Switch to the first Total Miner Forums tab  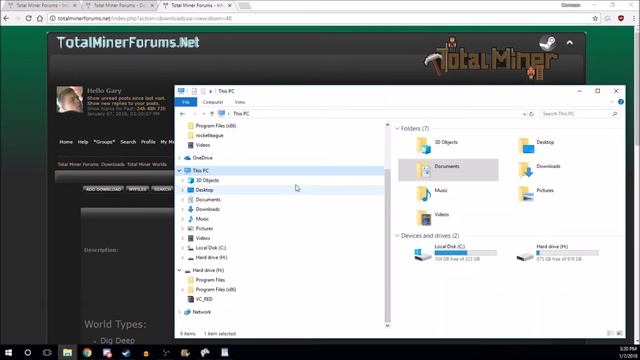[x=41, y=5]
